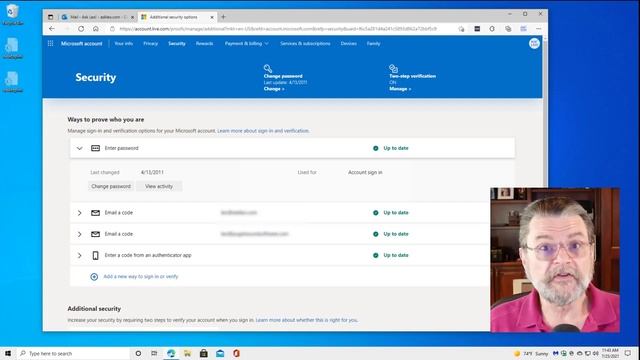
Task: Open the Mail app from the taskbar
Action: pyautogui.click(x=220, y=353)
